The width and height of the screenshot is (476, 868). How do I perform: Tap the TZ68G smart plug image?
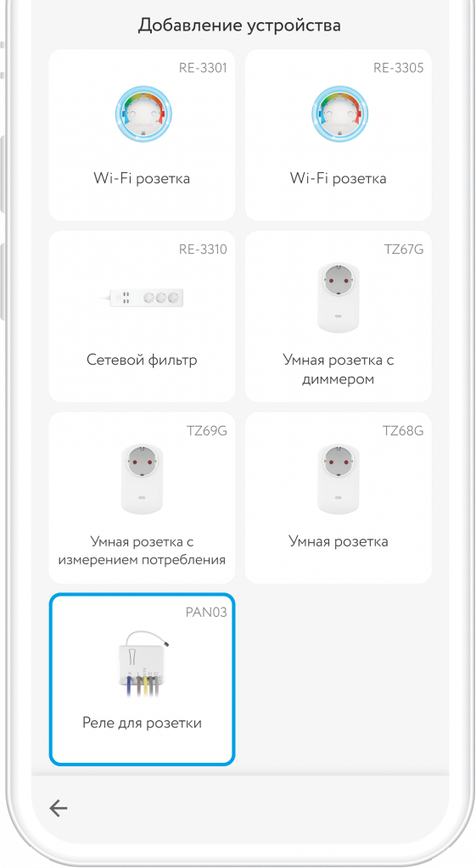[x=339, y=479]
